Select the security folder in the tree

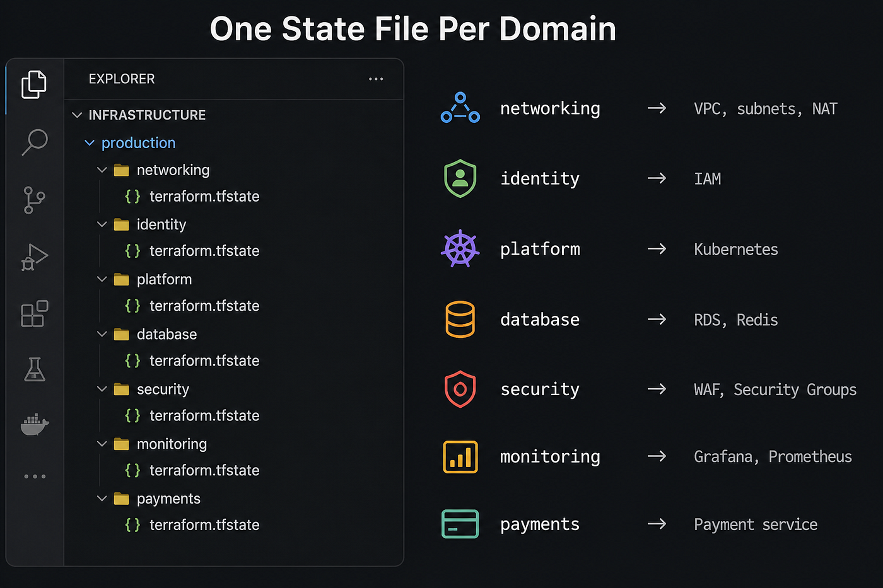[x=163, y=389]
